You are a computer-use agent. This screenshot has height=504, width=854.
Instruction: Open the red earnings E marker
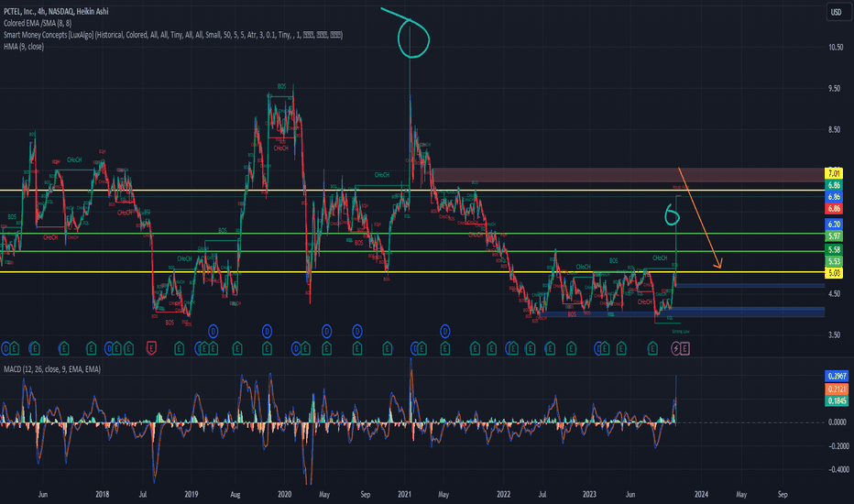coord(151,347)
